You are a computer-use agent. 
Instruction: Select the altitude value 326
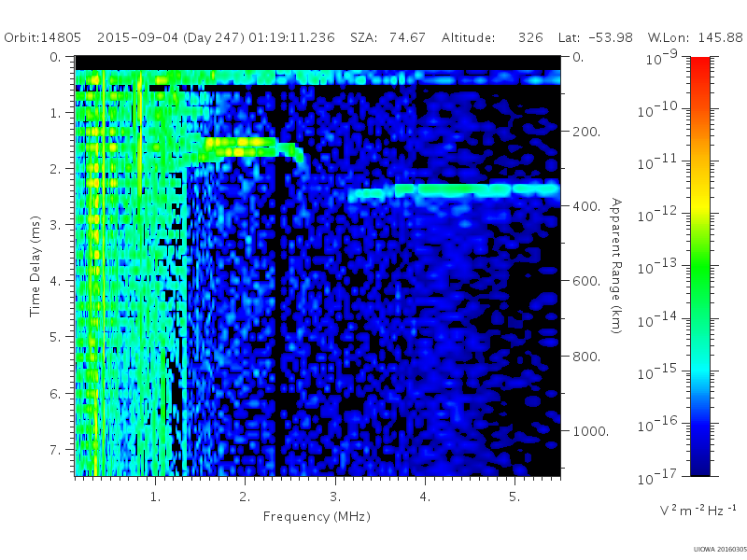click(530, 37)
